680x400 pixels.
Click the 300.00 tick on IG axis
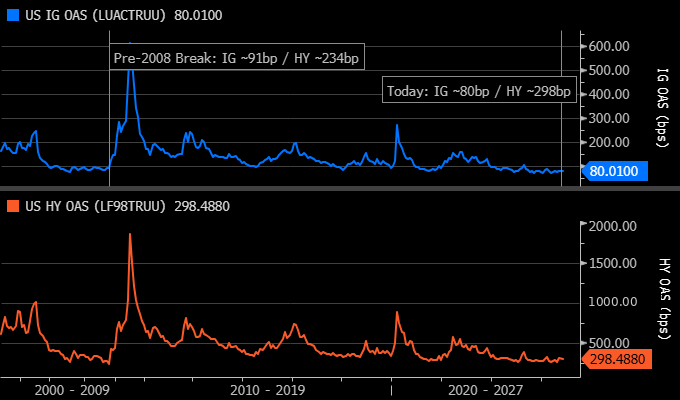pyautogui.click(x=609, y=118)
